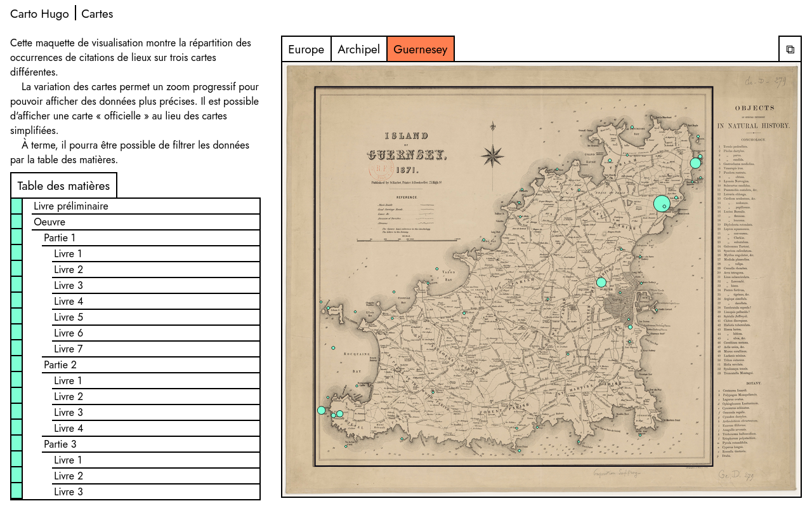This screenshot has width=812, height=508.
Task: Switch to the Archipel map tab
Action: pos(359,49)
